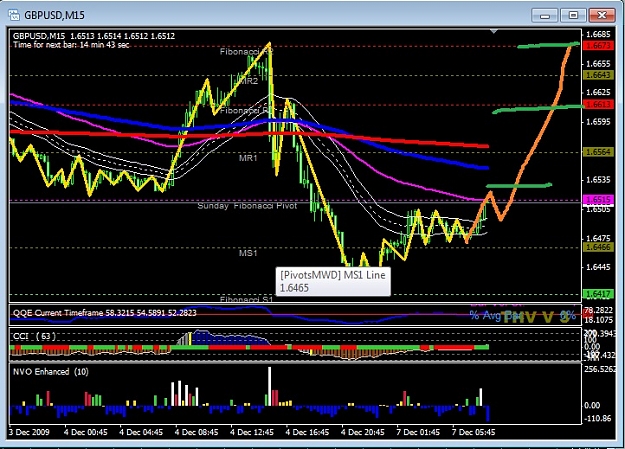Click the red 1.6673 price tag

[598, 45]
